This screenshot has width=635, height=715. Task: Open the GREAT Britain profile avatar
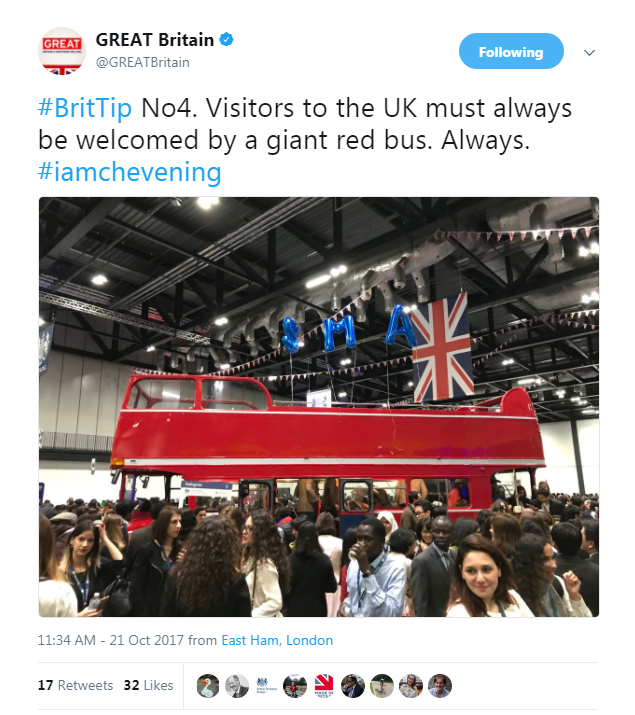coord(62,51)
